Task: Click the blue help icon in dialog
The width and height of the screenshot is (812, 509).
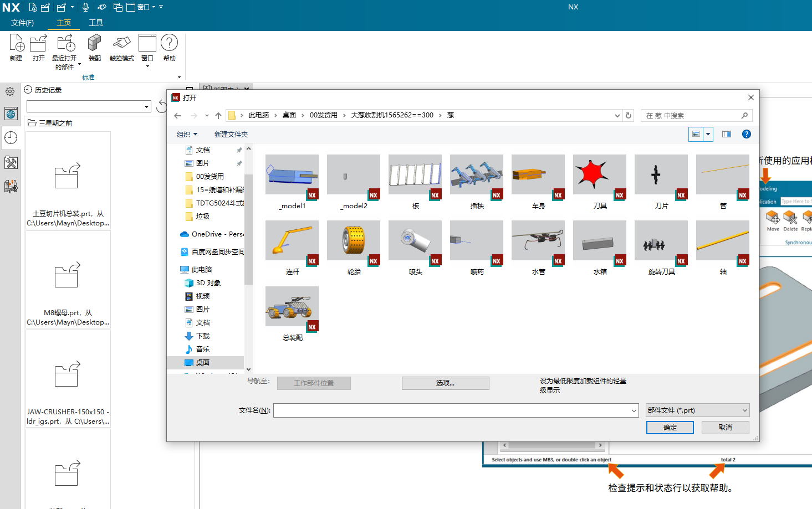Action: (747, 134)
